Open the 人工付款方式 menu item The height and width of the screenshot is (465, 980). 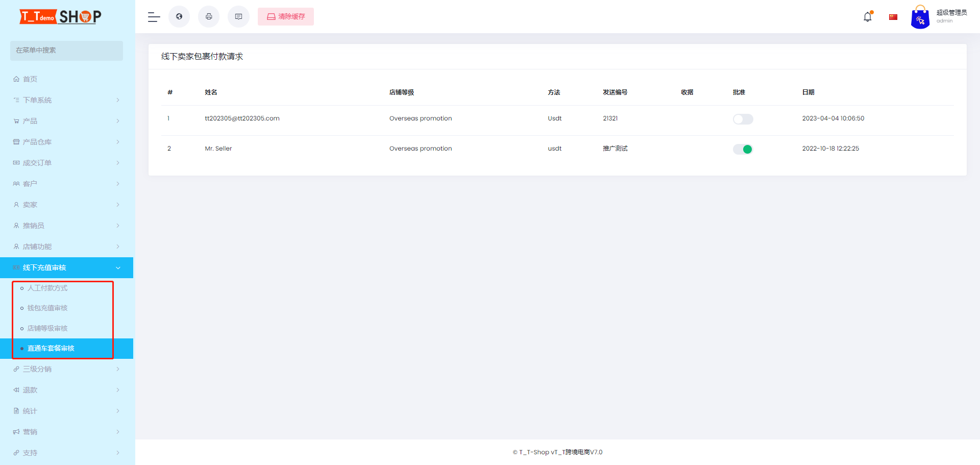coord(47,287)
